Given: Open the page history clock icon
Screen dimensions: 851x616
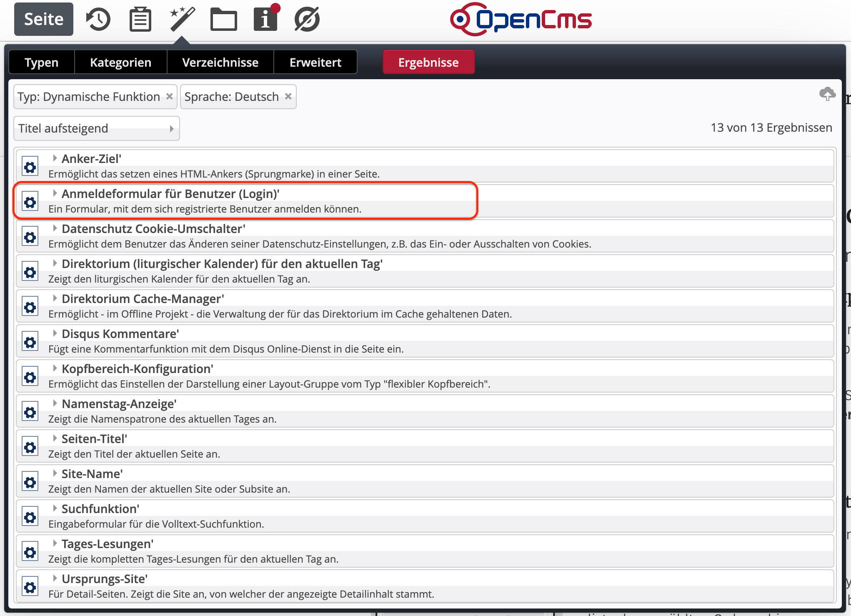Looking at the screenshot, I should (x=98, y=19).
